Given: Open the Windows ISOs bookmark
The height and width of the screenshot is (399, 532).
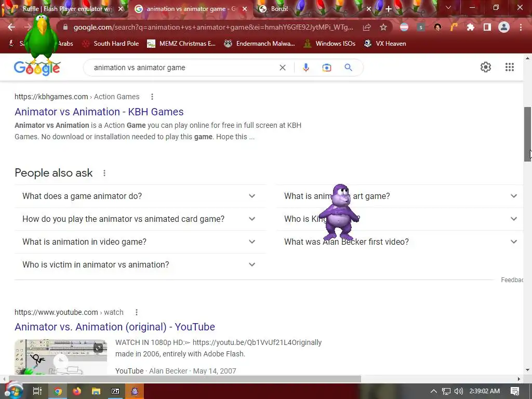Looking at the screenshot, I should pos(329,44).
